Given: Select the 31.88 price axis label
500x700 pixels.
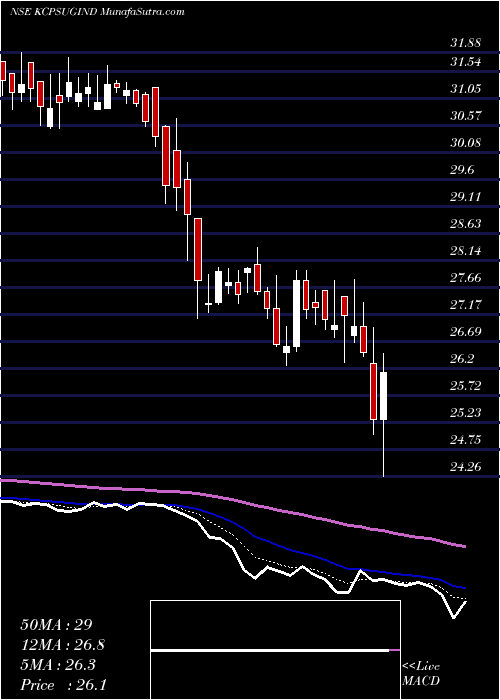Looking at the screenshot, I should click(x=466, y=44).
